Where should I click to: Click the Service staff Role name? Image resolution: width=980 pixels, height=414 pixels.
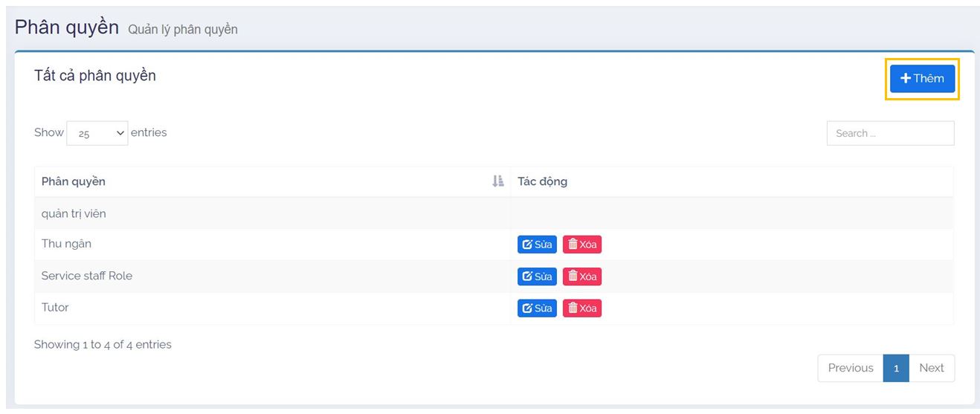tap(86, 276)
